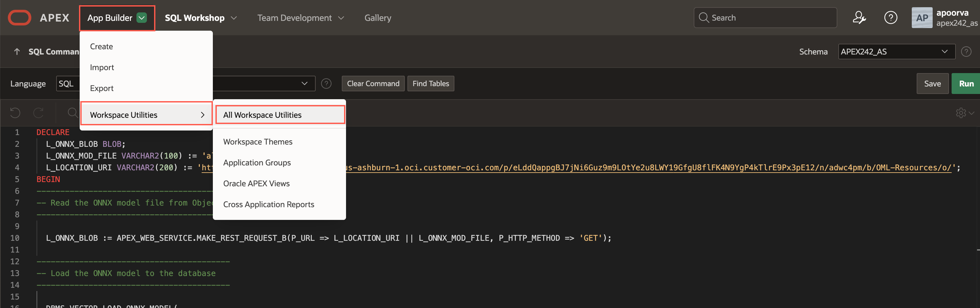This screenshot has width=980, height=308.
Task: Choose All Workspace Utilities
Action: (x=280, y=115)
